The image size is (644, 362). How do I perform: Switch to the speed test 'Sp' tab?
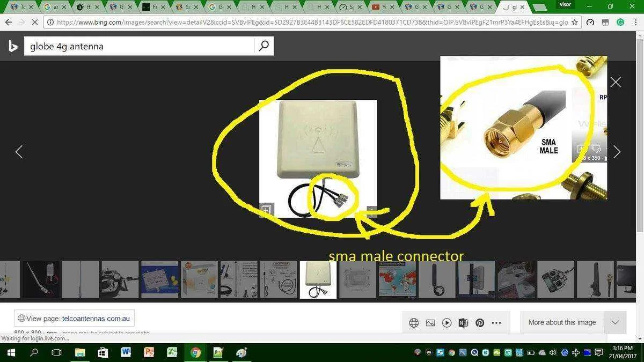click(349, 7)
